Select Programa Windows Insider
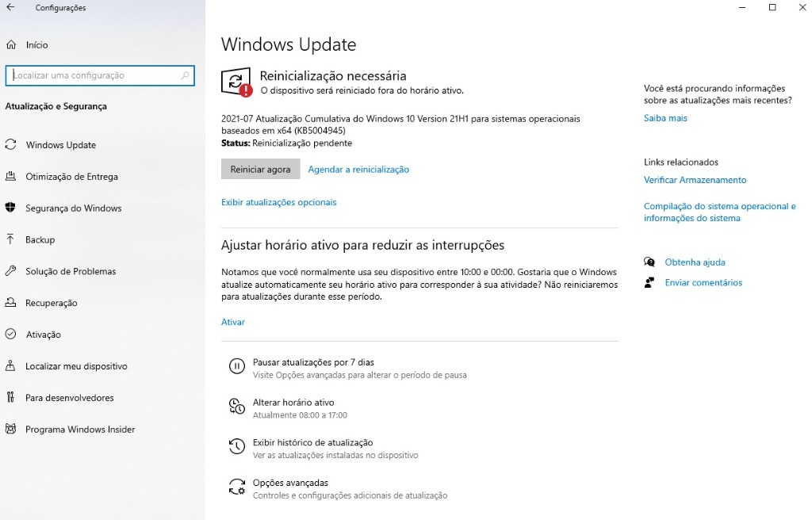 [80, 430]
